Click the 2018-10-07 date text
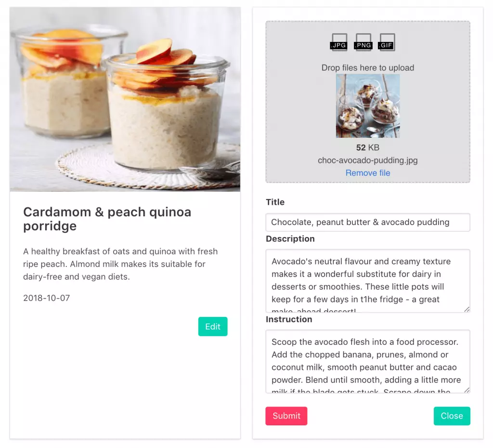 point(47,298)
